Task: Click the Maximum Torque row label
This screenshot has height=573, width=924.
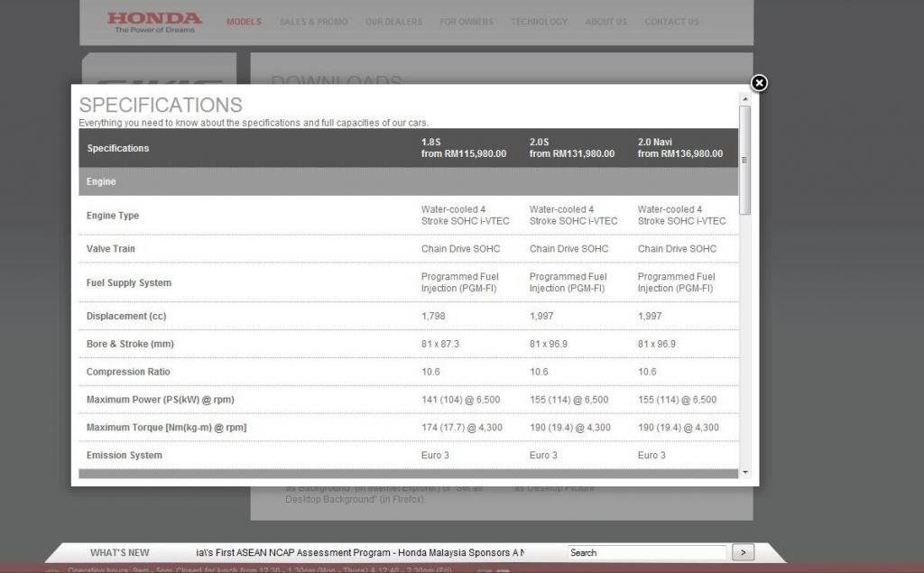Action: [166, 428]
